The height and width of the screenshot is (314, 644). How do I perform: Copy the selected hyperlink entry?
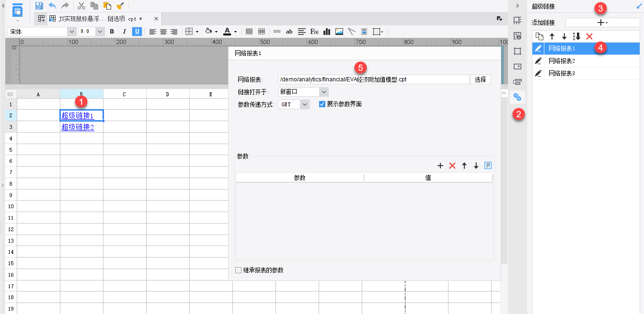539,36
